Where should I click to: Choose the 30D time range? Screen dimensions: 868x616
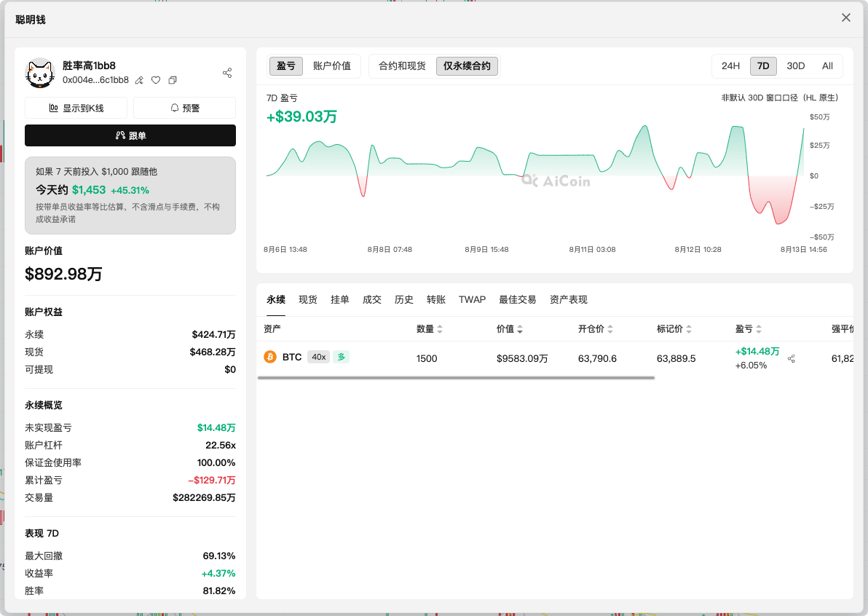coord(795,66)
